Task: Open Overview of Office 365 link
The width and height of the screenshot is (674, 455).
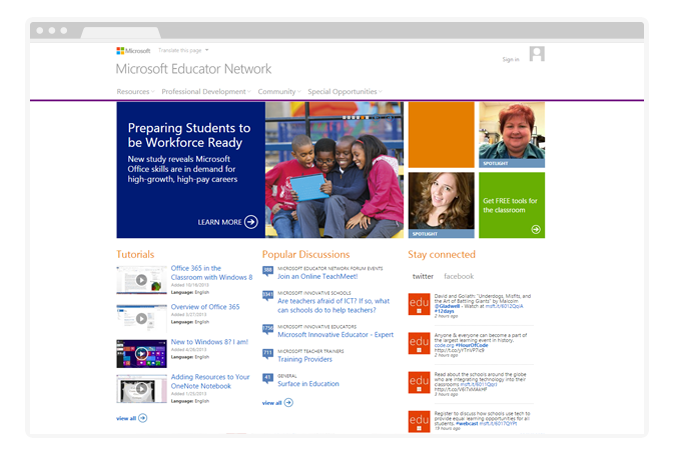Action: click(x=205, y=307)
